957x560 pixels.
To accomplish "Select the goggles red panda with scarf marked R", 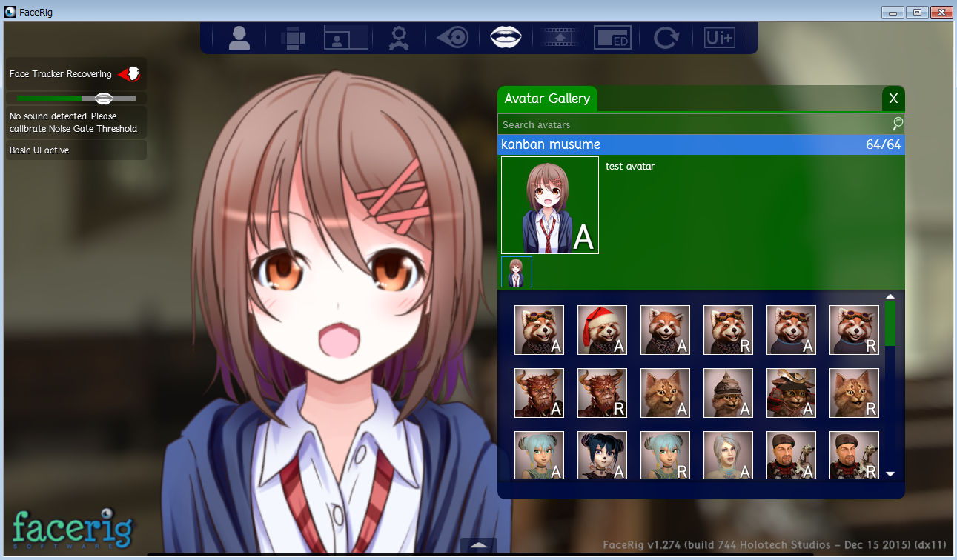I will pos(728,330).
